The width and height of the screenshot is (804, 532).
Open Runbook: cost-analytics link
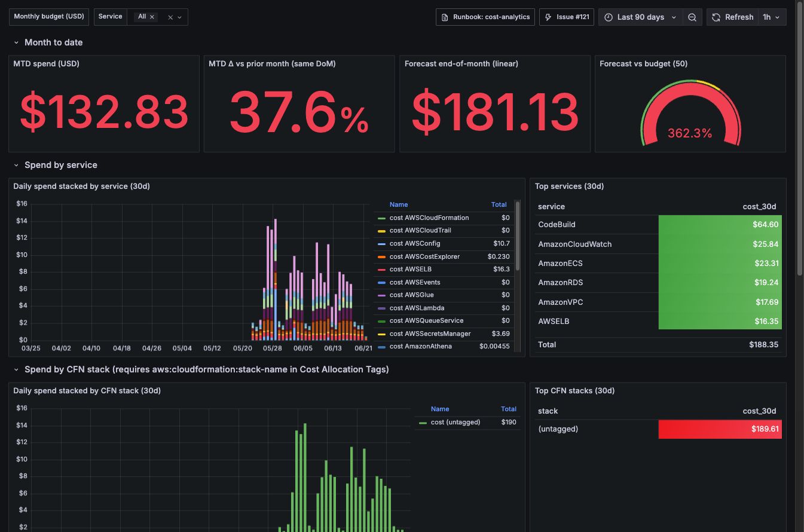tap(485, 17)
